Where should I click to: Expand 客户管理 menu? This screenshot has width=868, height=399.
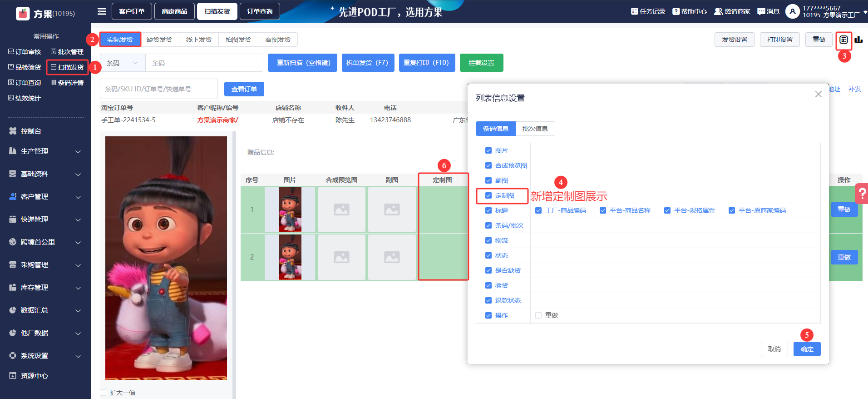click(x=45, y=197)
